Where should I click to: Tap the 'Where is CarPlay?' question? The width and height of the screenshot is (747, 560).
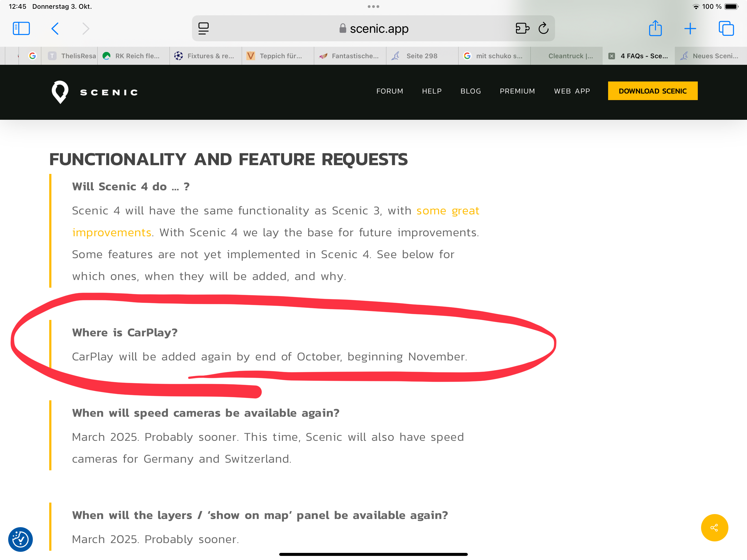125,332
